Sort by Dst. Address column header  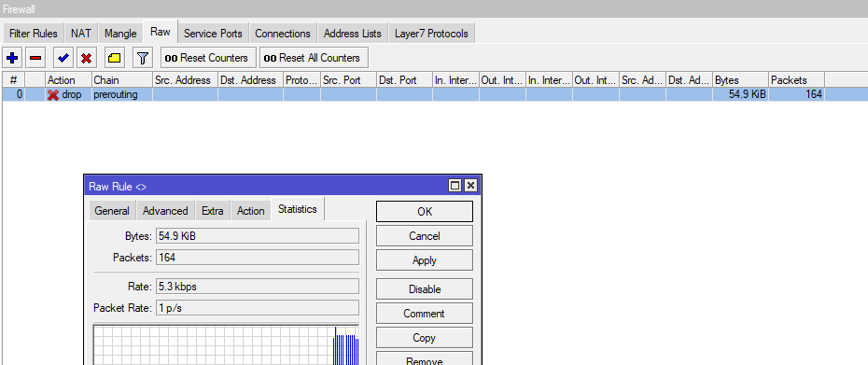[250, 79]
